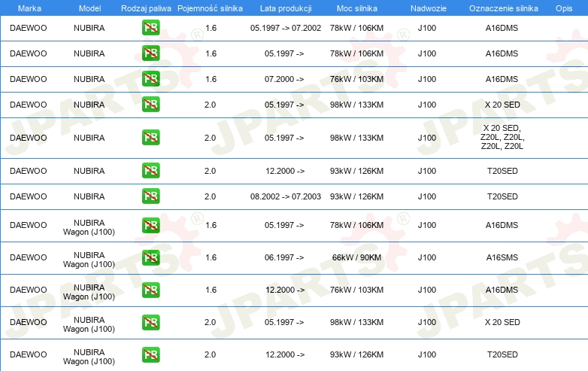Click the petrol icon in the X 20 SED, Z20L row
Screen dimensions: 588x371
click(150, 137)
